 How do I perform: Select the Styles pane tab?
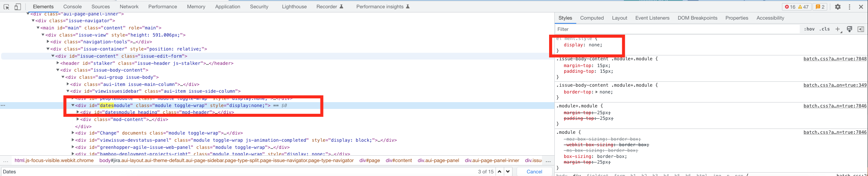point(565,18)
